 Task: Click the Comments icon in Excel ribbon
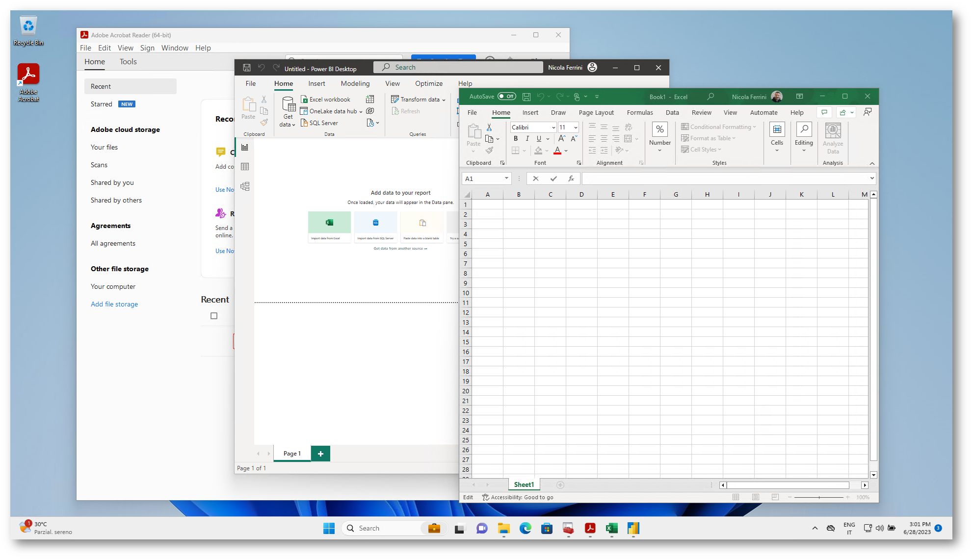[x=824, y=112]
